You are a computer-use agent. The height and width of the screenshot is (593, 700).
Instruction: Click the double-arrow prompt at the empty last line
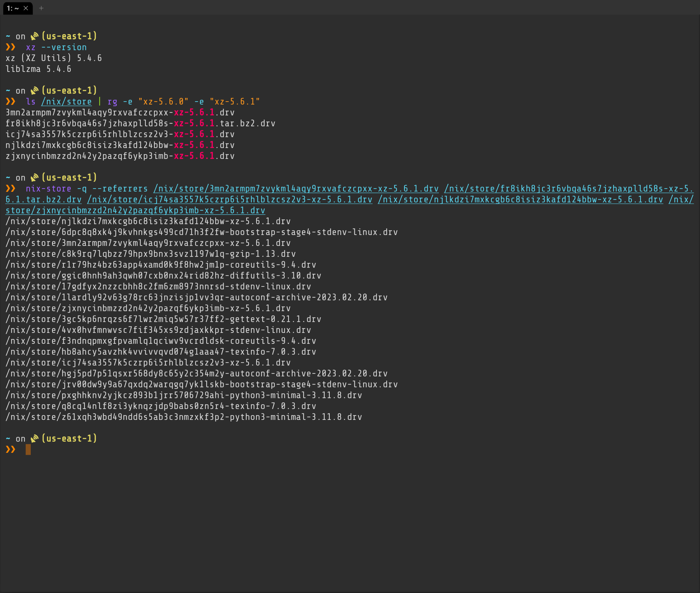pos(11,449)
